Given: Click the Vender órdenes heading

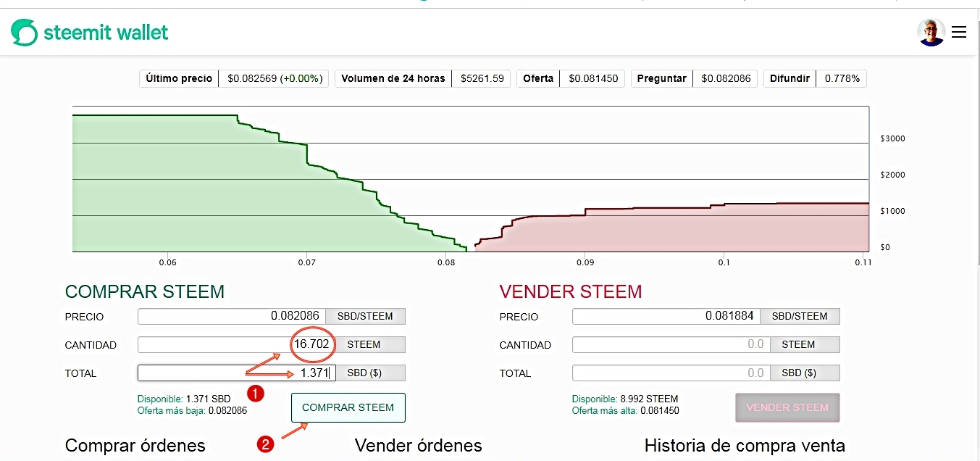Looking at the screenshot, I should pyautogui.click(x=418, y=445).
